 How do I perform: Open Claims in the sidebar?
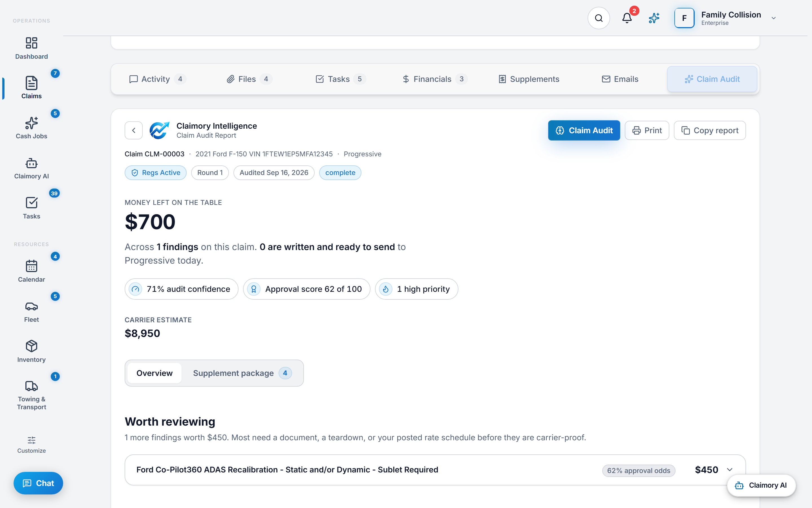pyautogui.click(x=32, y=87)
